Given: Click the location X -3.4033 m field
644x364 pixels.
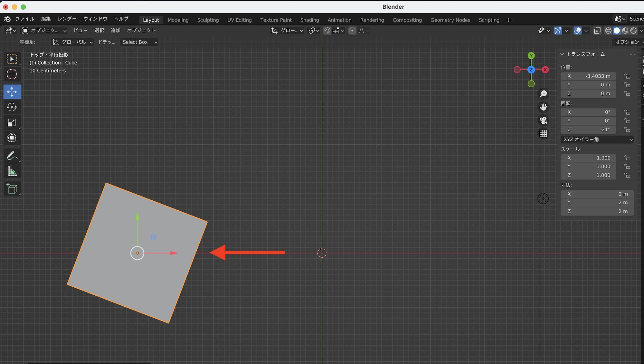Looking at the screenshot, I should coord(588,76).
